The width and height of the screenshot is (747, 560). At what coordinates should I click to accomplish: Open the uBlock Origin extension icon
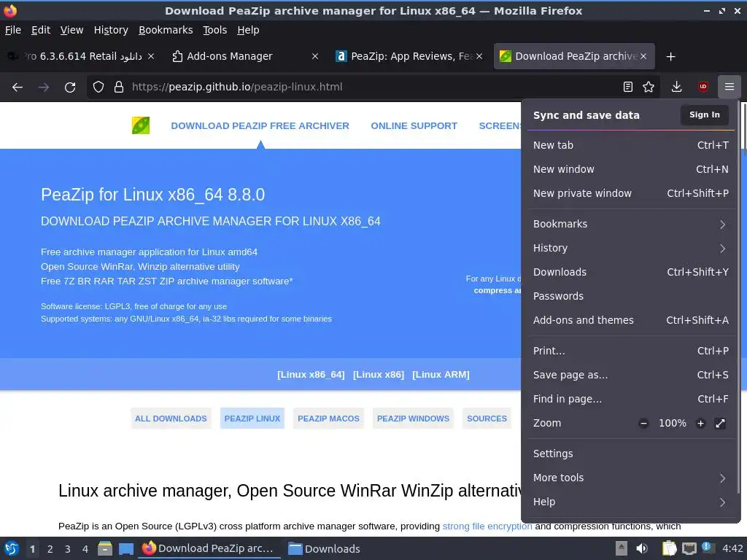[x=703, y=87]
